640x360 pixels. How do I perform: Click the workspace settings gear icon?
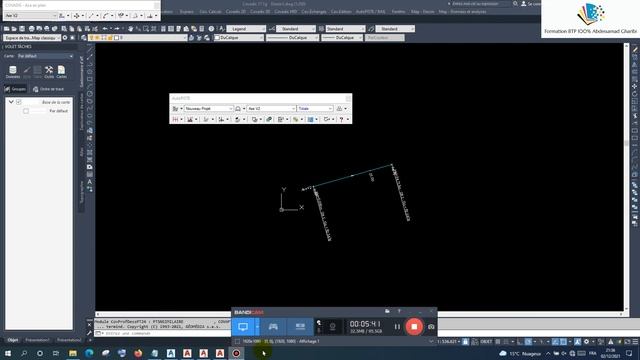65,38
